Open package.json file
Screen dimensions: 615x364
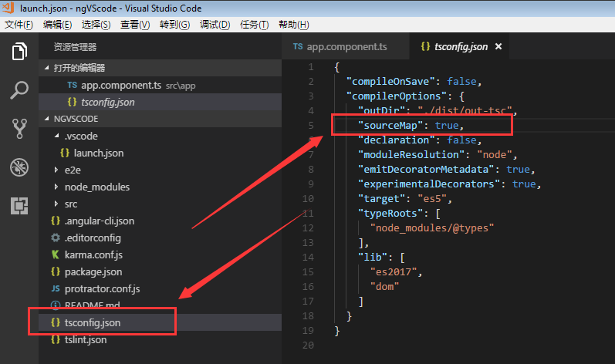pos(160,271)
